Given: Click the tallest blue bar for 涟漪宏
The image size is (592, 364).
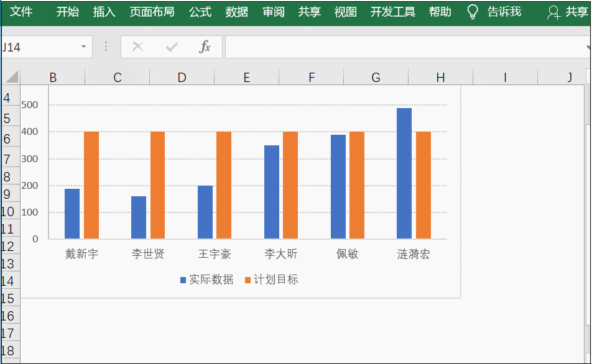Looking at the screenshot, I should coord(404,173).
